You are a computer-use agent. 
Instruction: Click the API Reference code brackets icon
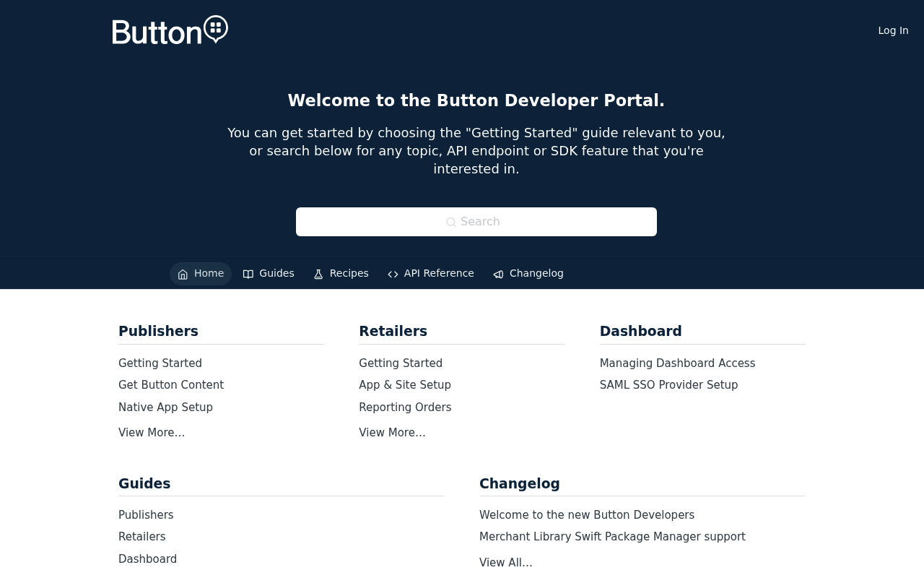pyautogui.click(x=393, y=274)
